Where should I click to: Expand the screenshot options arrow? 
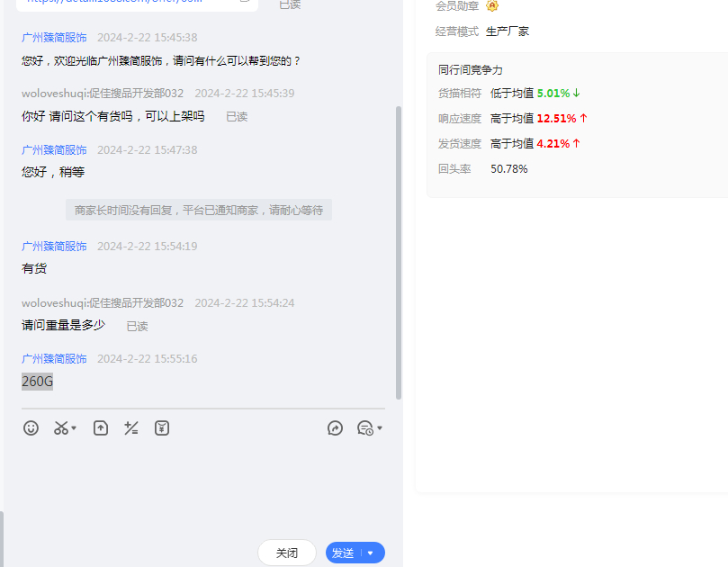pos(74,429)
